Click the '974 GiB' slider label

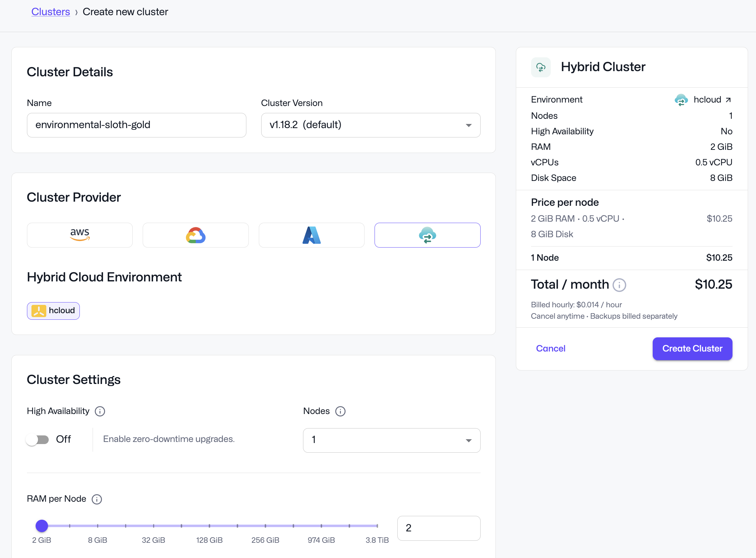point(321,540)
